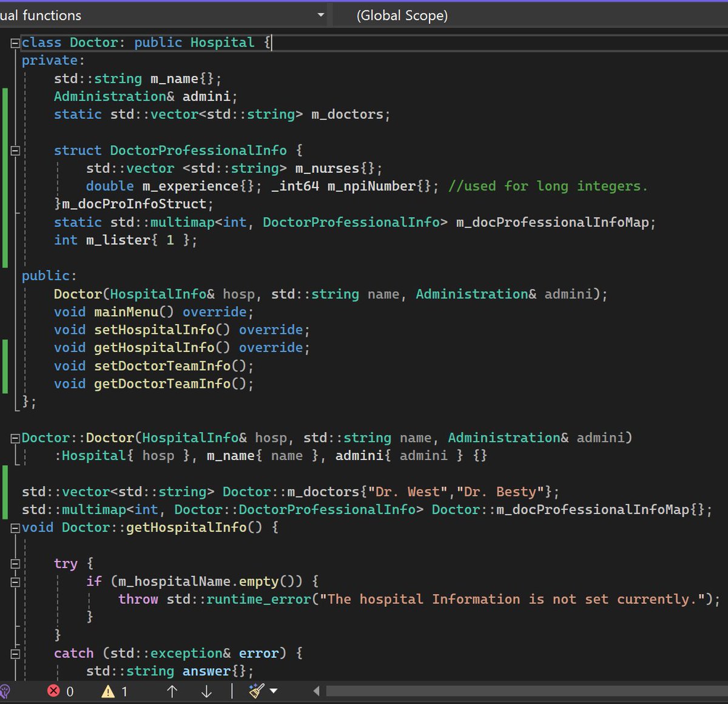Click the public: access specifier

coord(49,276)
